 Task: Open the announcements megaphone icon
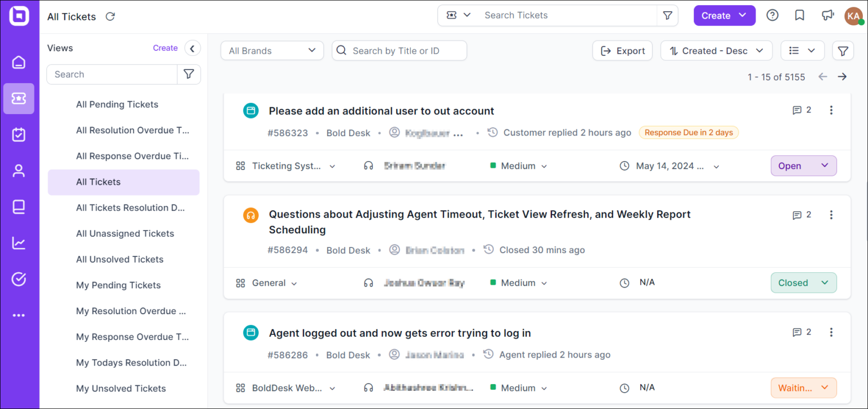coord(828,15)
